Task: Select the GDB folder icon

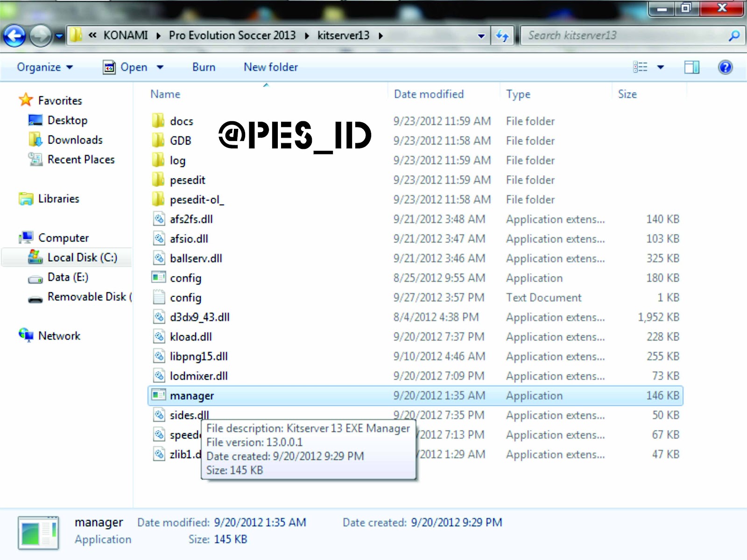Action: [158, 140]
